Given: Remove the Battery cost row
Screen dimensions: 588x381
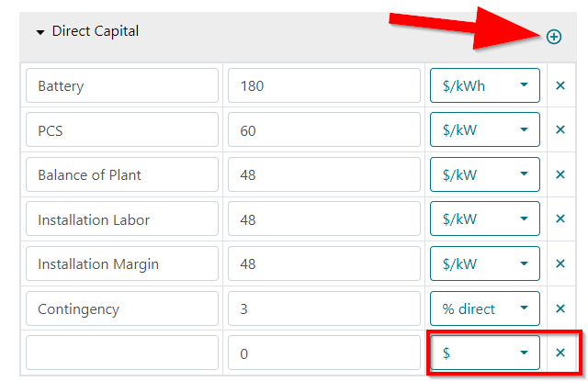Looking at the screenshot, I should [560, 85].
